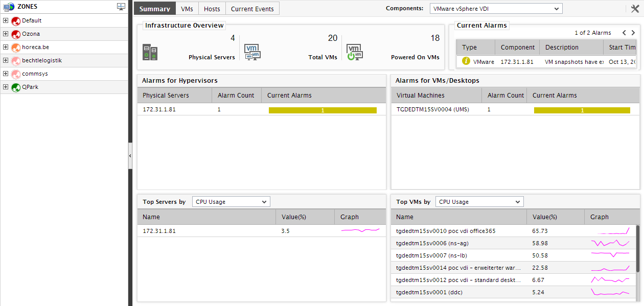
Task: Select the Ozona zone label
Action: [x=31, y=34]
